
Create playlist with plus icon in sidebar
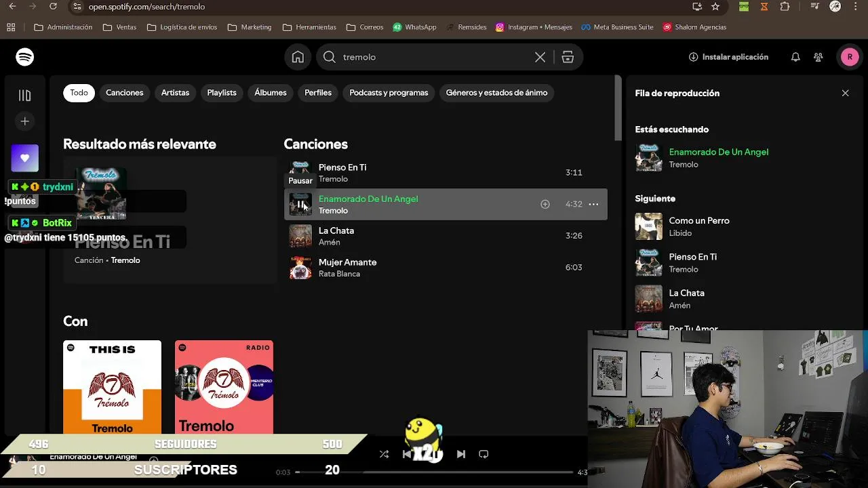point(25,121)
